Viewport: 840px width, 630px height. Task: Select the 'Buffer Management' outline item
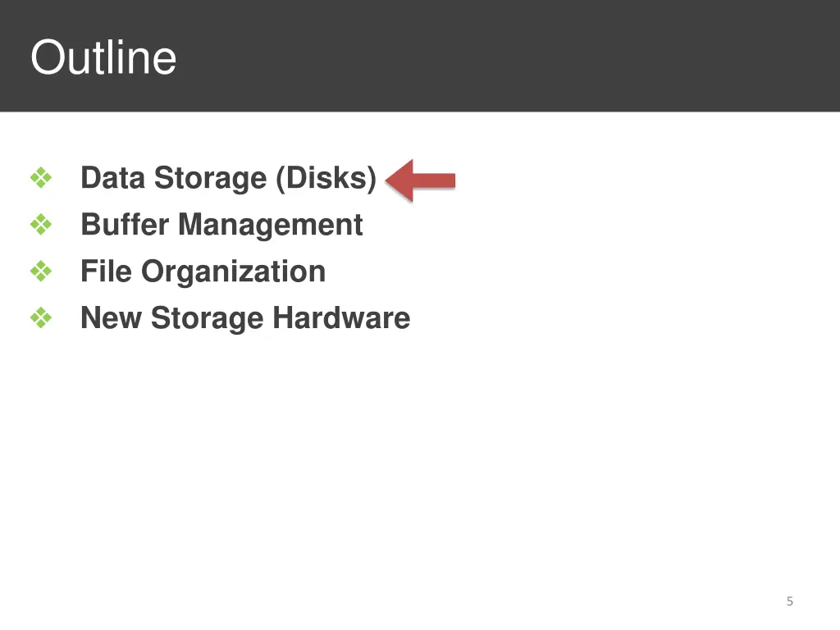[221, 225]
